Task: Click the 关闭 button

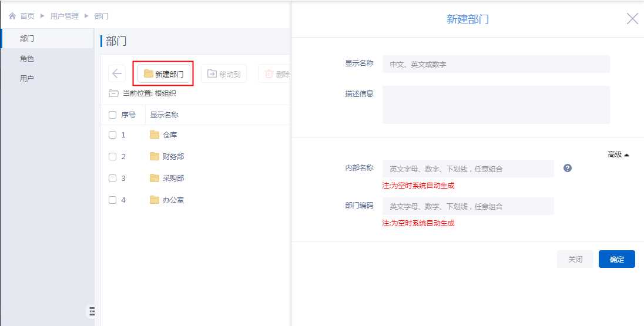Action: pos(575,259)
